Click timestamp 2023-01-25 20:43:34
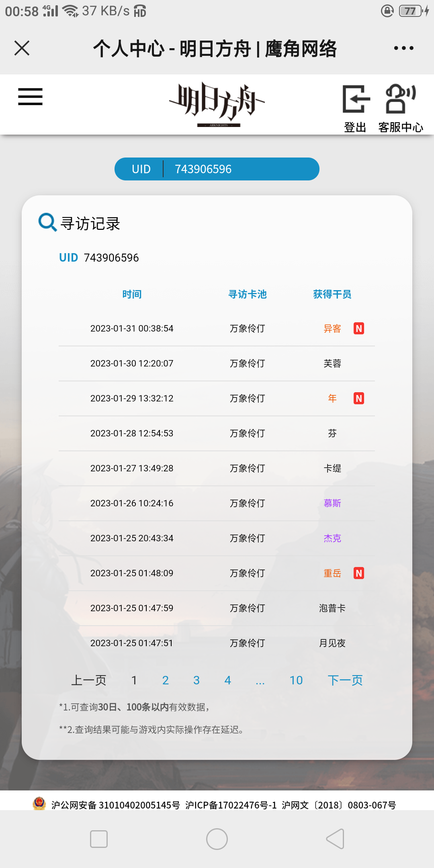Image resolution: width=434 pixels, height=868 pixels. 132,538
